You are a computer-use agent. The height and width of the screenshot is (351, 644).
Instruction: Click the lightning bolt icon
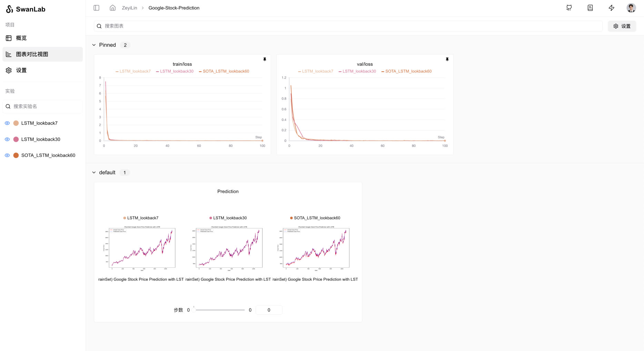click(x=611, y=8)
